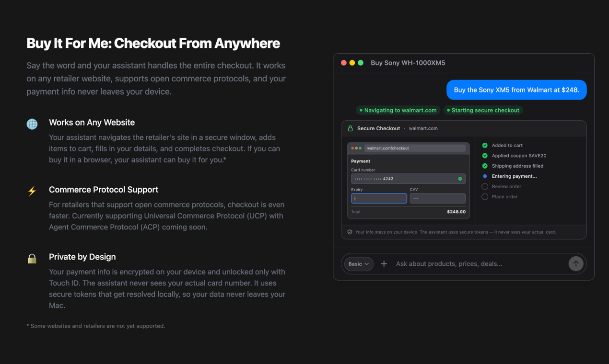This screenshot has width=609, height=364.
Task: Click the Buy Sony WH-1000XM5 window title
Action: coord(408,63)
